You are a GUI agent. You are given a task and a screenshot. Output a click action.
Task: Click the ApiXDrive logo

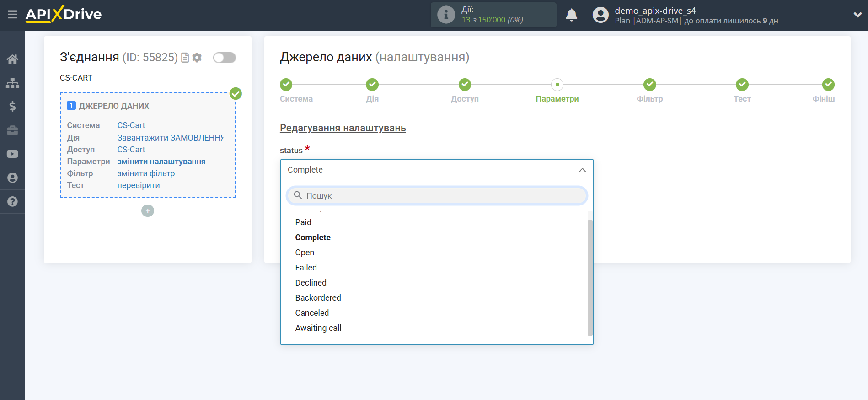click(64, 14)
